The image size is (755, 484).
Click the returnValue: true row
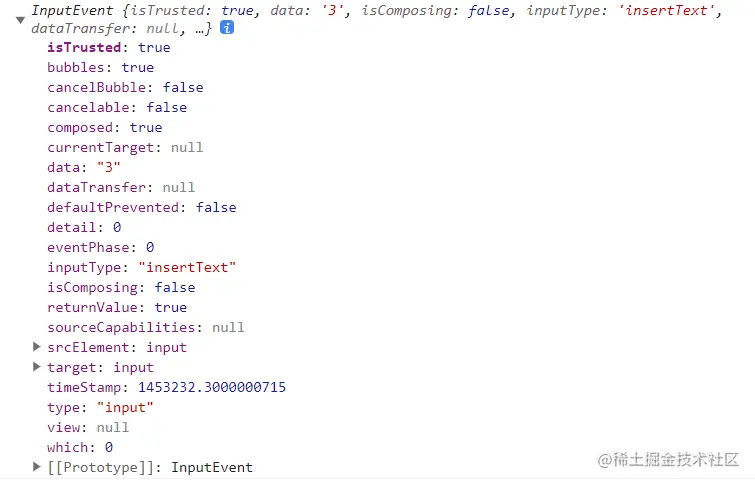(117, 307)
